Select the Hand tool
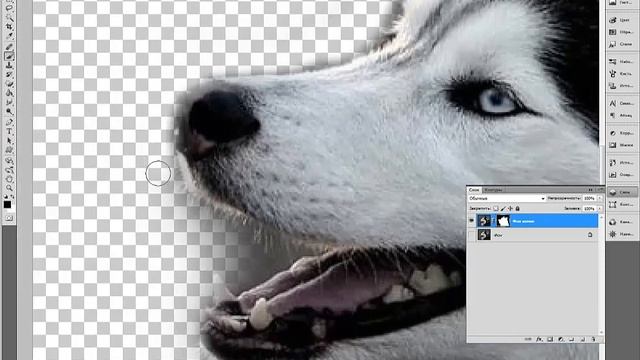Screen dimensions: 640x360 [9, 179]
